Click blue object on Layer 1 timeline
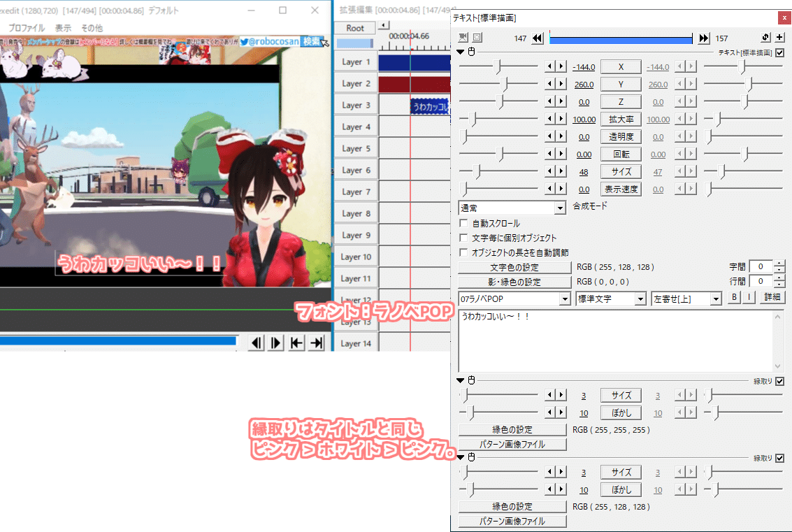 [x=415, y=63]
